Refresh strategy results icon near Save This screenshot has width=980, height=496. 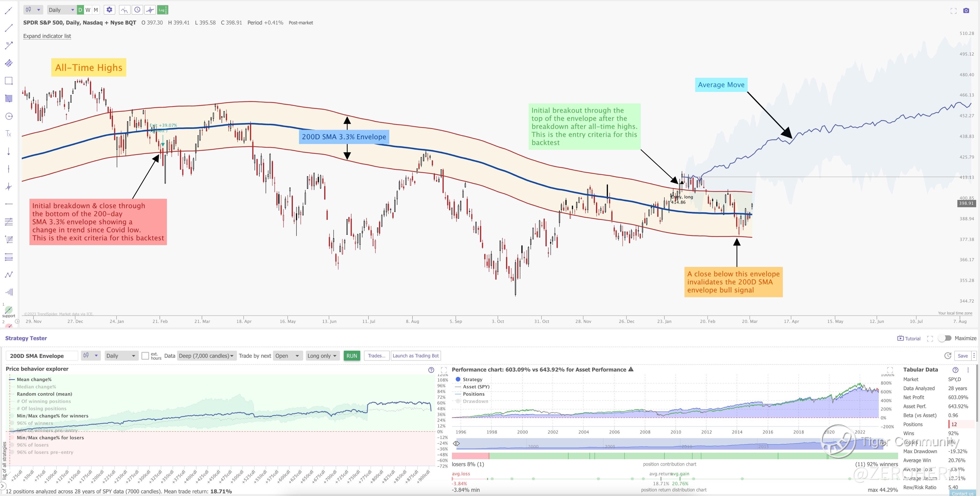(x=948, y=355)
